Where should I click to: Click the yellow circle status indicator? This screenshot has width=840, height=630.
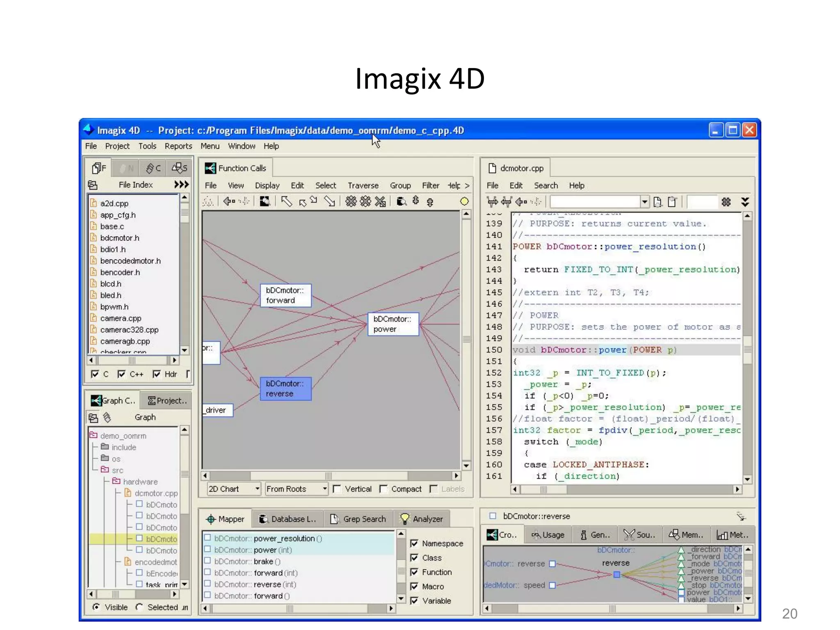point(464,201)
